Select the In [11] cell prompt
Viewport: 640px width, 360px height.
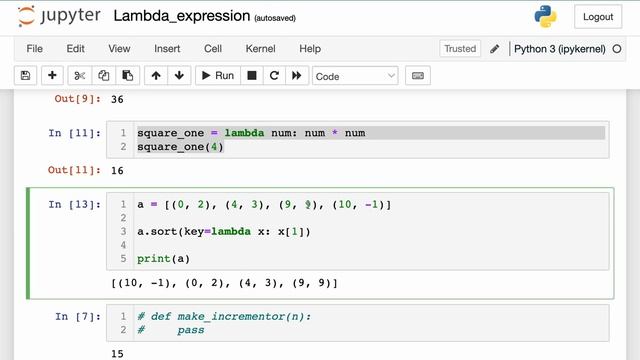coord(74,133)
